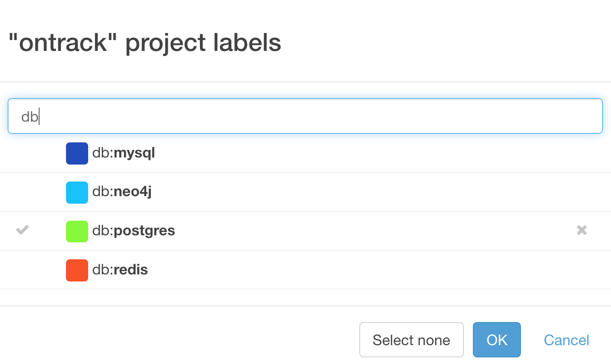Pick the db:redis label text

pyautogui.click(x=120, y=270)
